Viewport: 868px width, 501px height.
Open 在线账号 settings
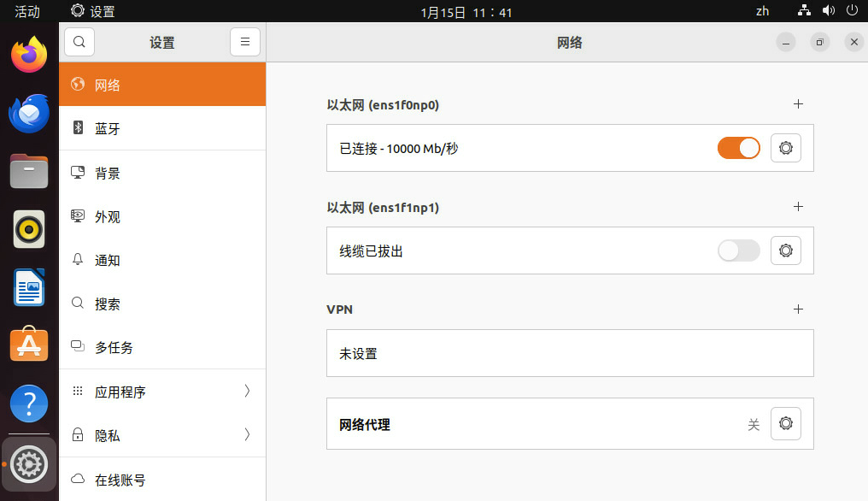pyautogui.click(x=162, y=480)
